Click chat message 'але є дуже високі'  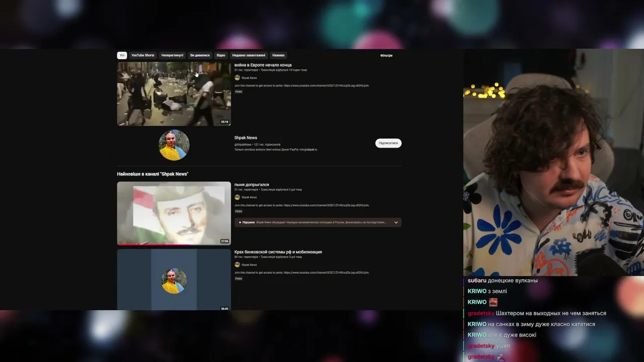512,335
